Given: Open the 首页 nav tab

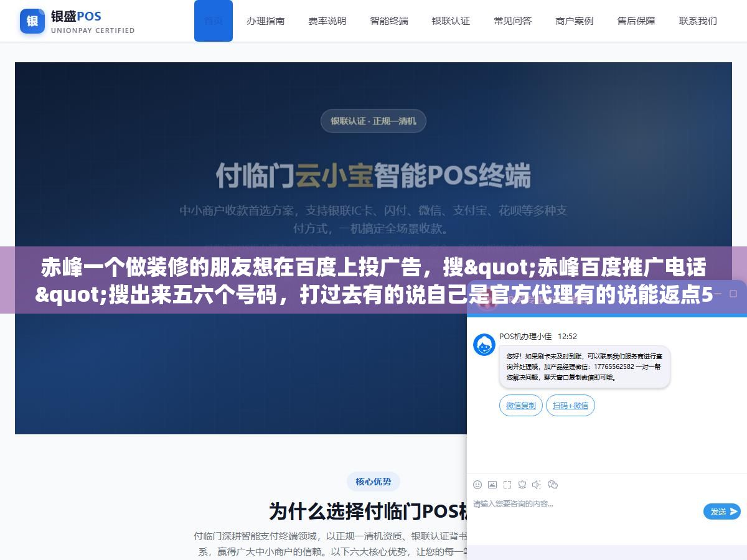Looking at the screenshot, I should coord(214,21).
